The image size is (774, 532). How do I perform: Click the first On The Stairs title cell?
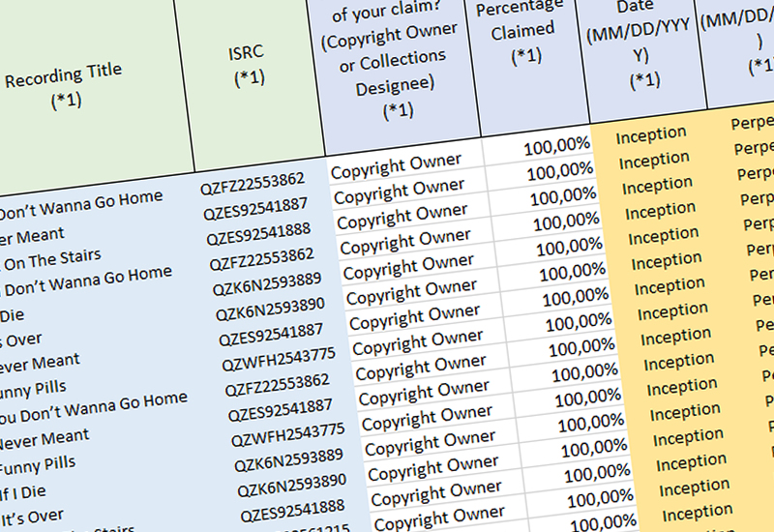[x=52, y=260]
